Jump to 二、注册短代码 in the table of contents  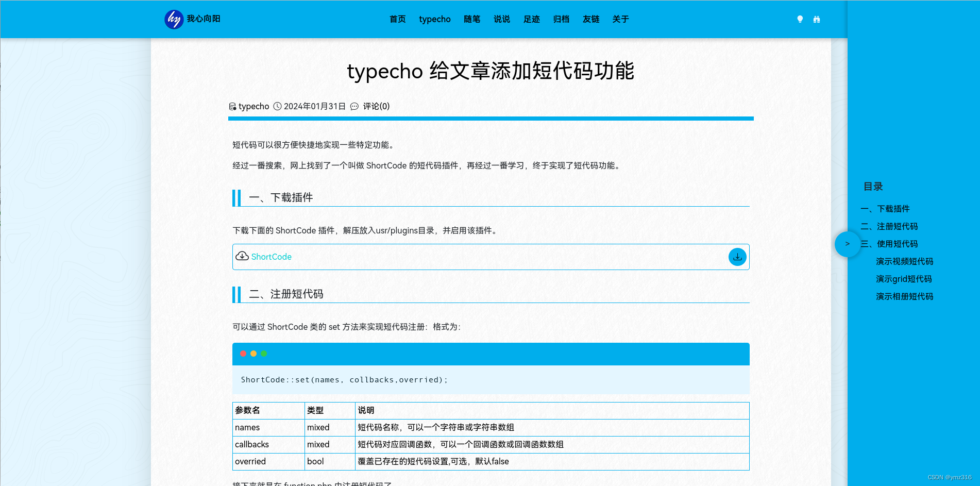889,226
